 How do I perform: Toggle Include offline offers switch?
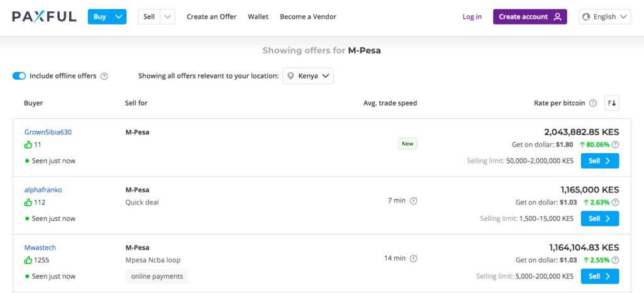19,76
